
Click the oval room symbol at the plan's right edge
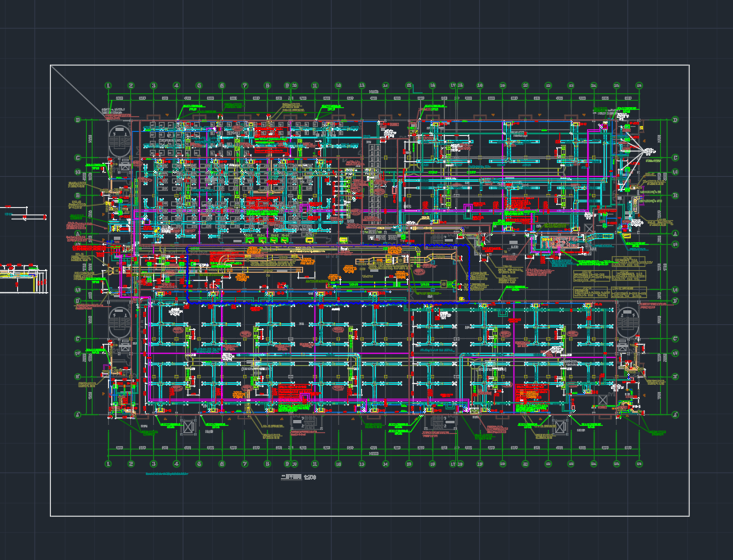[628, 321]
